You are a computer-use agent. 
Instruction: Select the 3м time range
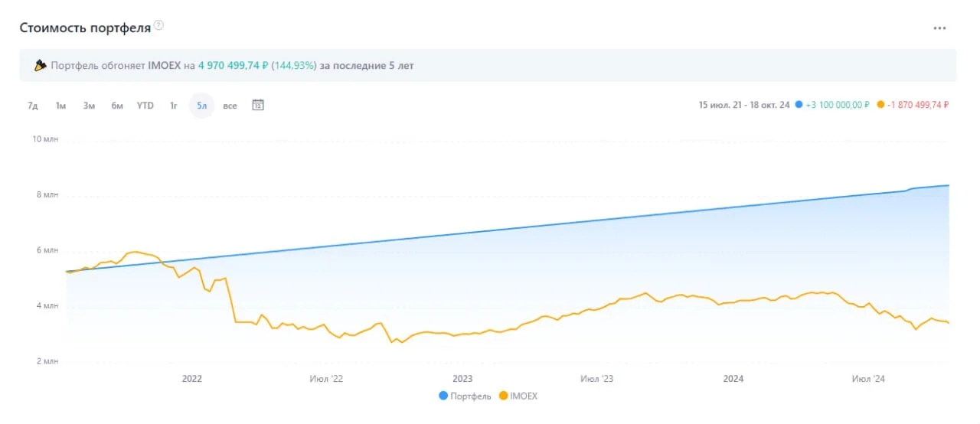[x=89, y=106]
